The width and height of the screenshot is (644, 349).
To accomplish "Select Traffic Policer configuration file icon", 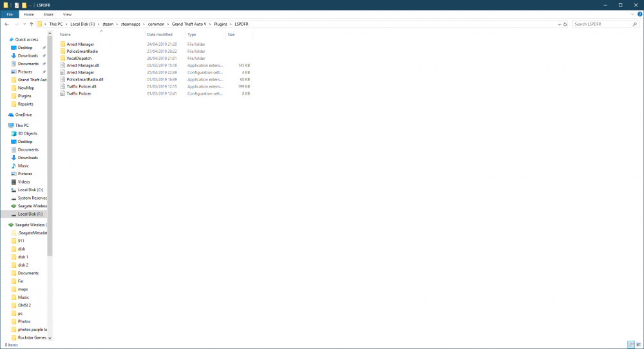I will [63, 93].
